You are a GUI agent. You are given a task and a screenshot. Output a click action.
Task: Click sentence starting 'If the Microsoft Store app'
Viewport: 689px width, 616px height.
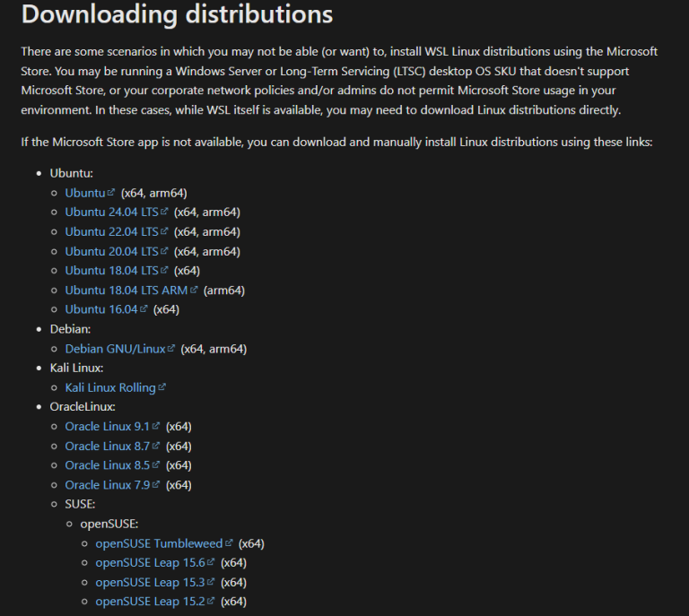(336, 143)
